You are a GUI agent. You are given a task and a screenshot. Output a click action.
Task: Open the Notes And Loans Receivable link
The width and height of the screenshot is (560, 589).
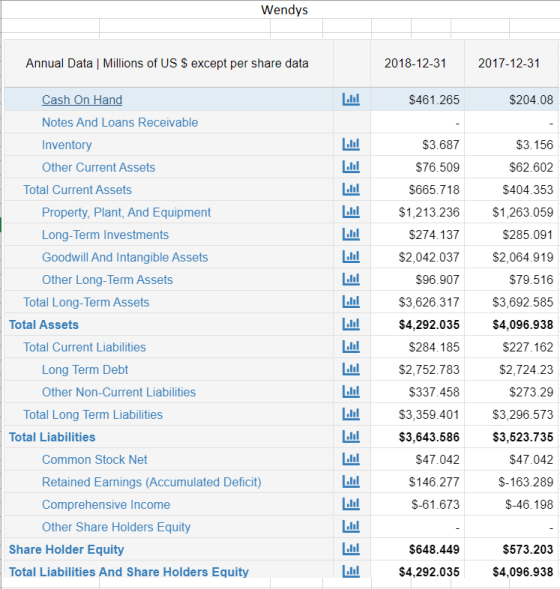[x=120, y=122]
